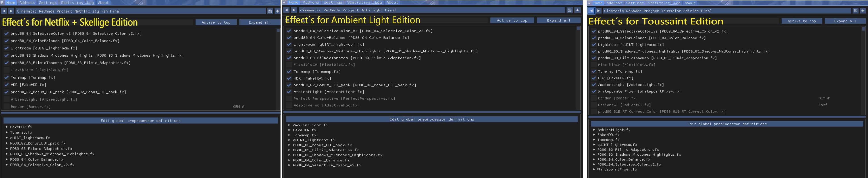Enable FlexibleCA effect in Netflix panel
This screenshot has height=178, width=868.
point(6,70)
